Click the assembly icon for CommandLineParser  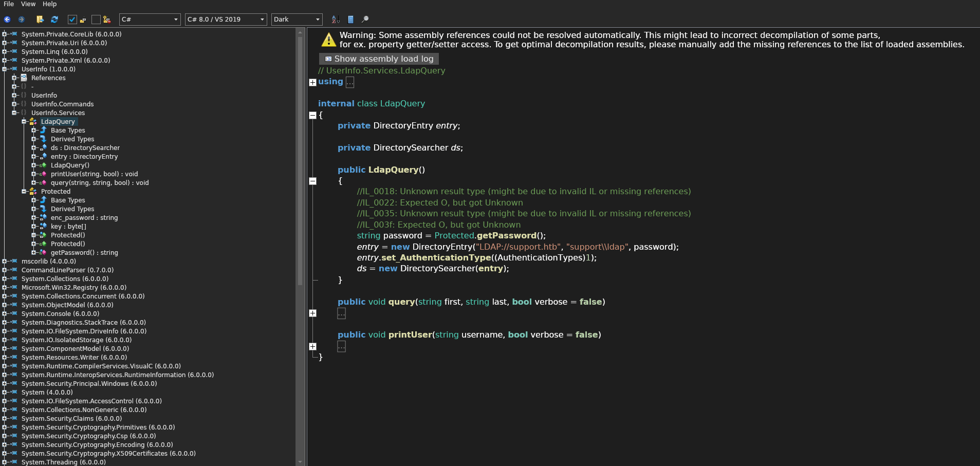pyautogui.click(x=14, y=270)
